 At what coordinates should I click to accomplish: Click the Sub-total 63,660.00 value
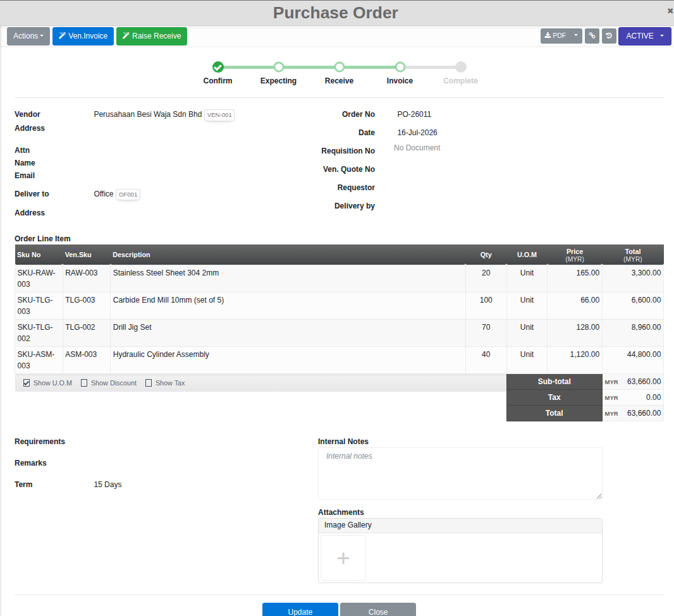point(644,382)
